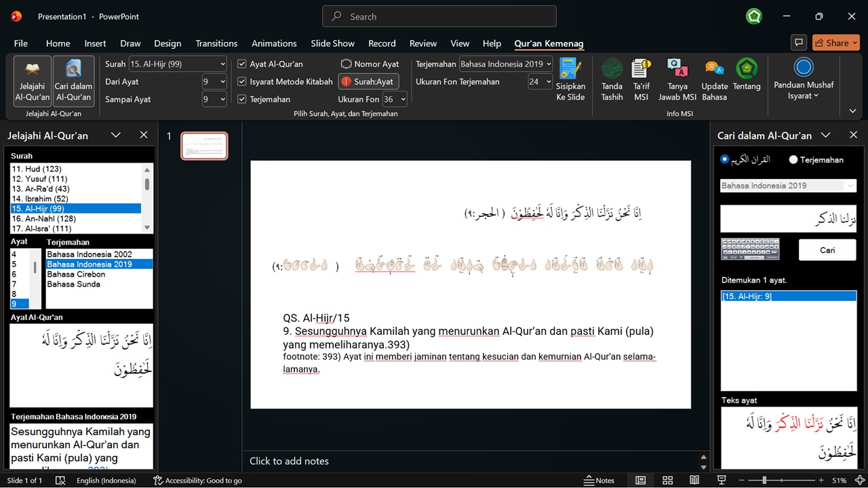868x488 pixels.
Task: Open the Animations ribbon tab
Action: [x=273, y=43]
